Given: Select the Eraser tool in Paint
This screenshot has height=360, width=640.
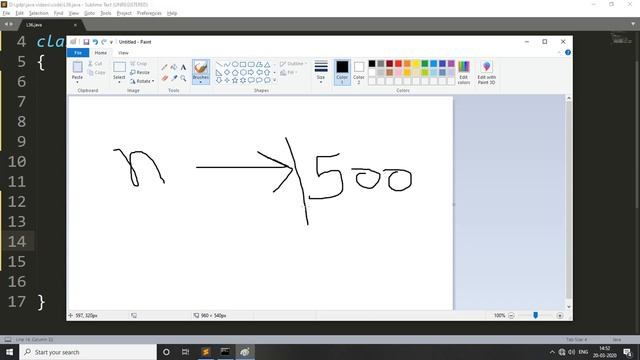Looking at the screenshot, I should coord(164,78).
